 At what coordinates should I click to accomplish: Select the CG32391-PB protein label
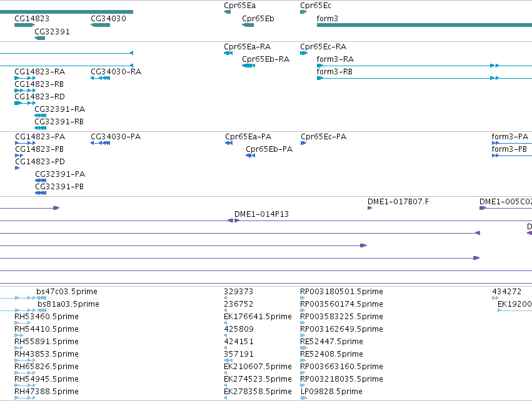[x=59, y=187]
